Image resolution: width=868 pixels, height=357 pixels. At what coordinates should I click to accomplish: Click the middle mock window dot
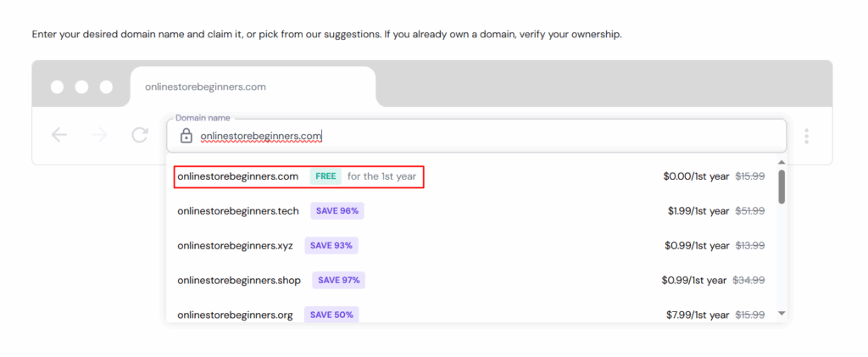pos(82,87)
